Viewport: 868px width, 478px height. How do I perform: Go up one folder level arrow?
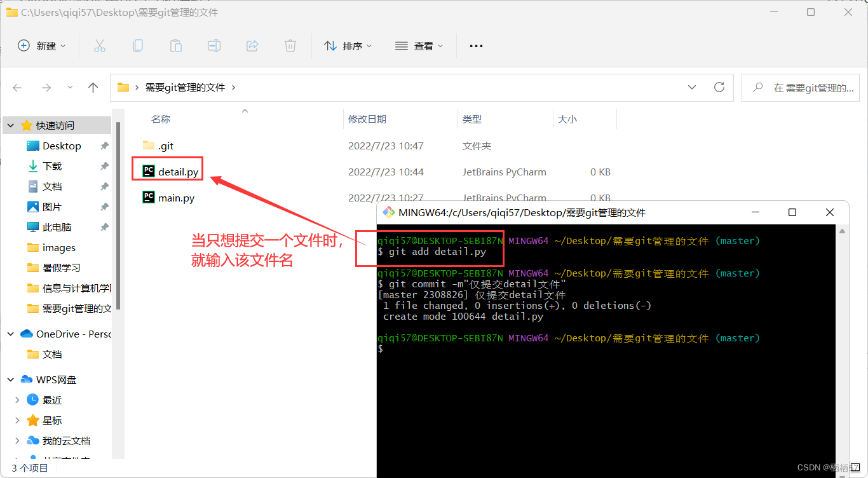coord(93,88)
